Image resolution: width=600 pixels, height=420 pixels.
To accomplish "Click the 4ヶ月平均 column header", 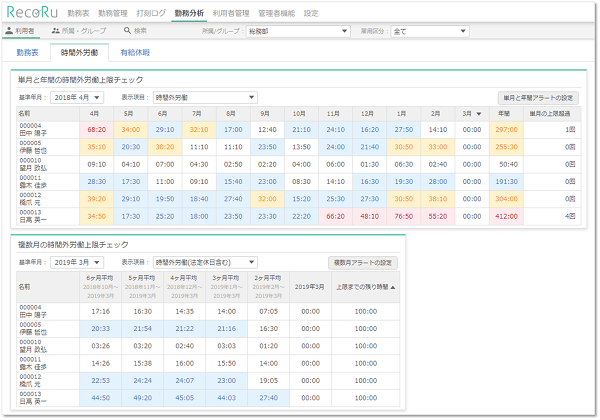I will coord(184,287).
